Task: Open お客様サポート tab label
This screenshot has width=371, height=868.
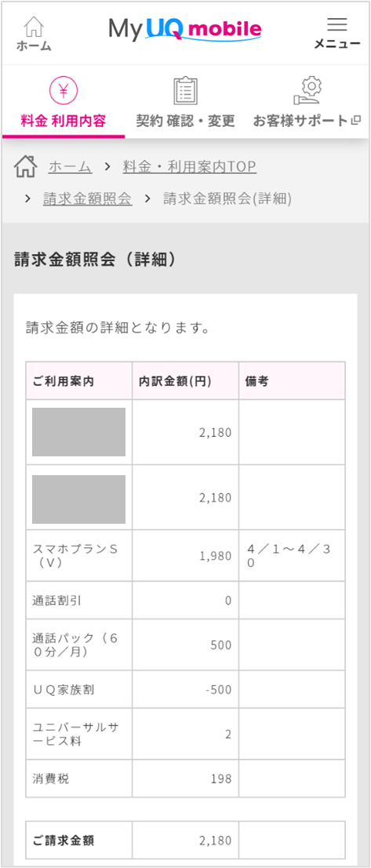Action: click(301, 121)
